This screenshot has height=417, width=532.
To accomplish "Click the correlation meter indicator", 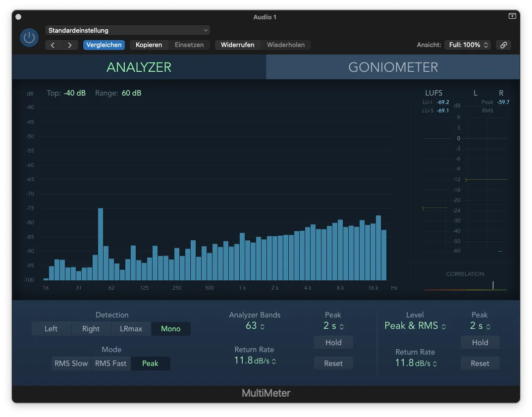I will 493,285.
